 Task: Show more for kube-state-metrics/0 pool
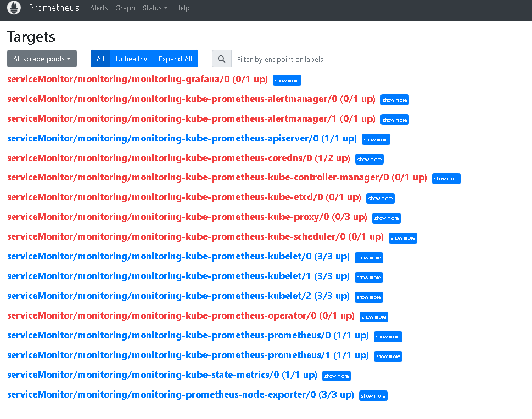click(x=336, y=376)
